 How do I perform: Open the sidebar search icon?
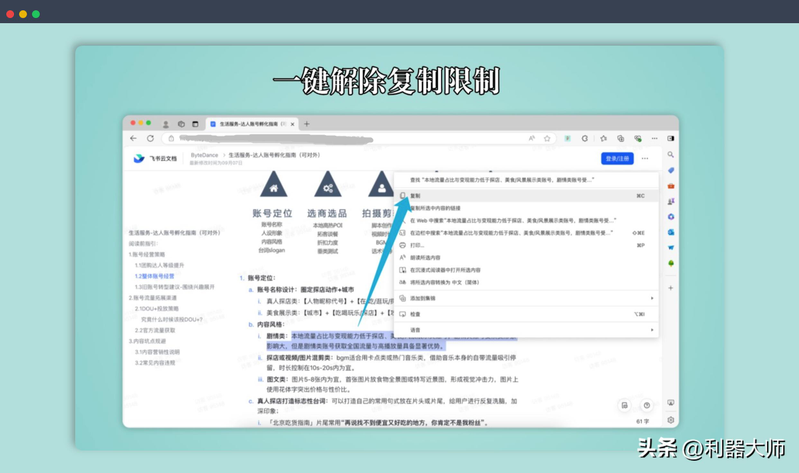pos(671,154)
